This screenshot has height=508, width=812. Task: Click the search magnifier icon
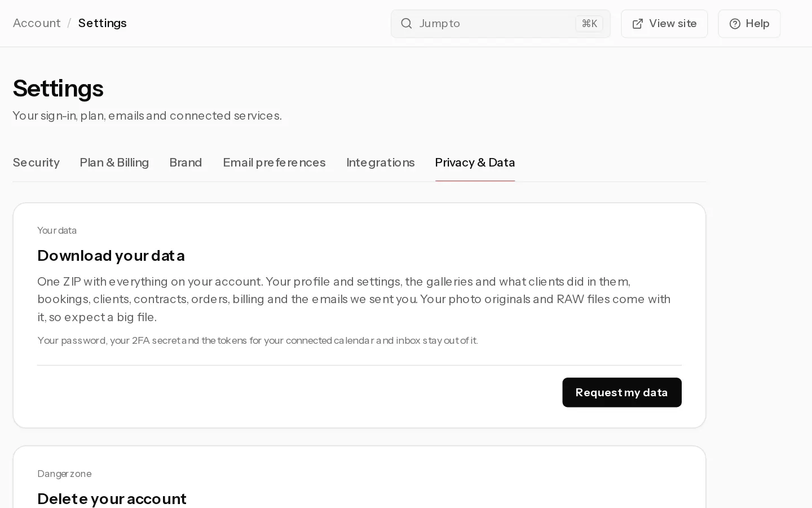[407, 24]
